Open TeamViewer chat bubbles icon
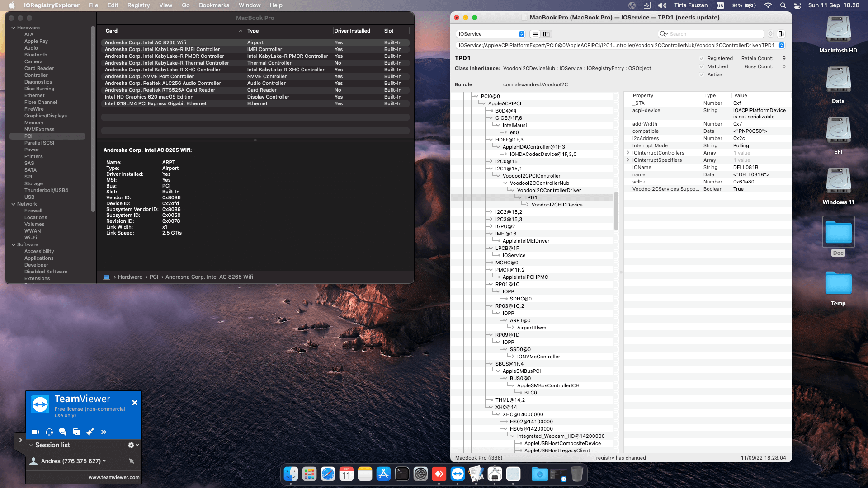Image resolution: width=868 pixels, height=488 pixels. 63,432
